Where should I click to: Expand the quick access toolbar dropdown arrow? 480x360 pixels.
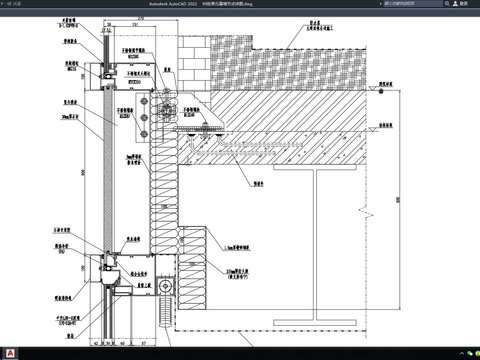click(3, 4)
